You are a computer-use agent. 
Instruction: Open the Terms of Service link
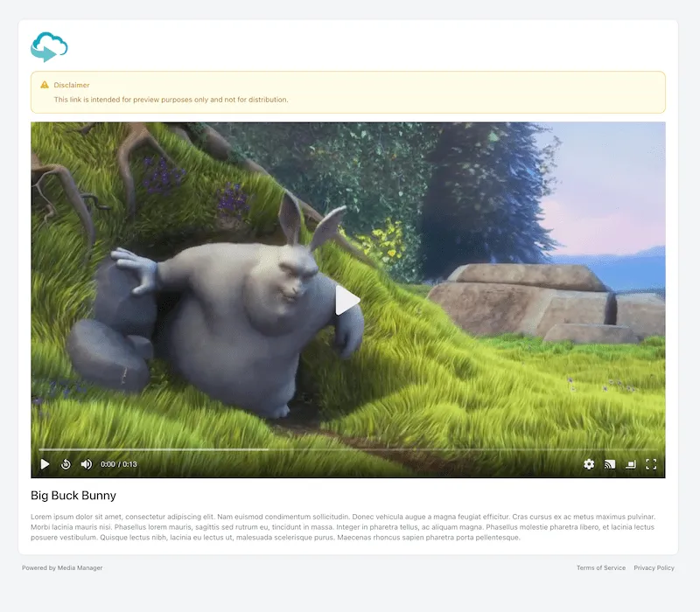(600, 568)
